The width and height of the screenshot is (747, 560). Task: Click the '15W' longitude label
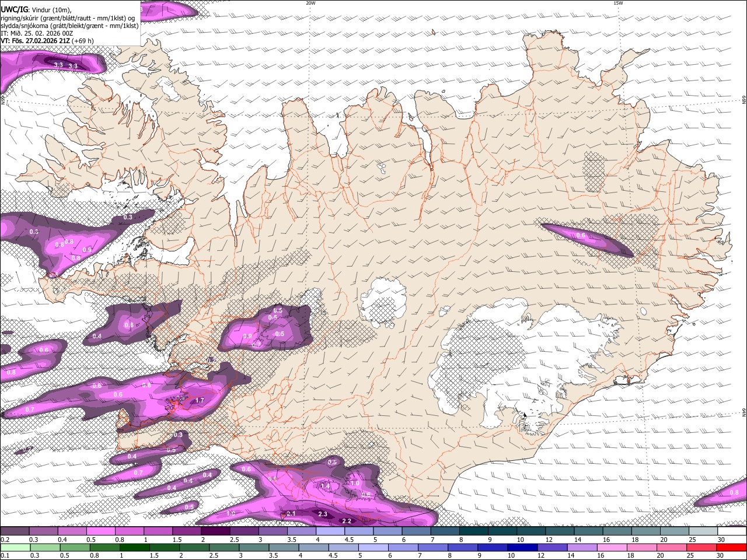[x=618, y=3]
